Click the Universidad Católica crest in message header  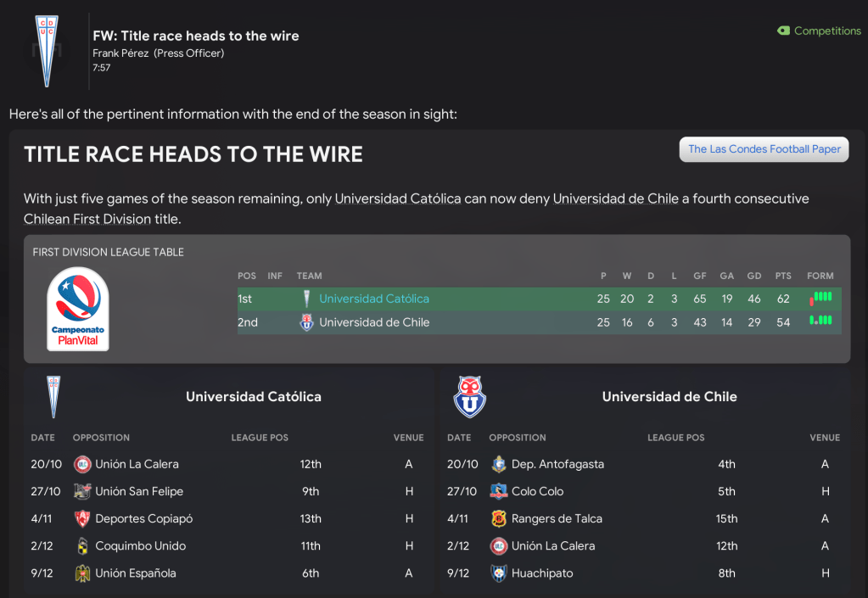click(47, 49)
